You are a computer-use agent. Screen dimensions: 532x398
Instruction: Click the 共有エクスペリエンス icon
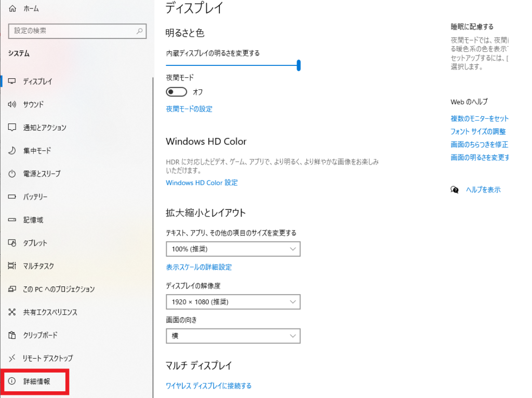tap(12, 312)
